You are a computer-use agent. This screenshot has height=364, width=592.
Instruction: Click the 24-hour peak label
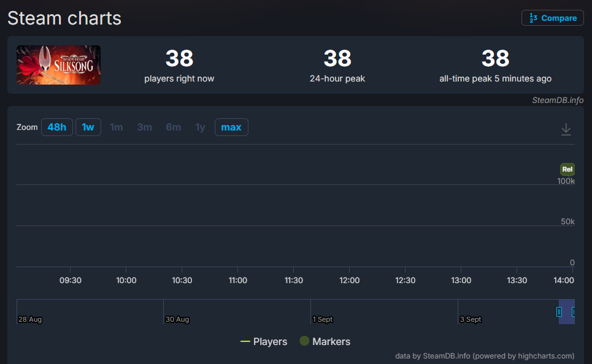(x=337, y=78)
